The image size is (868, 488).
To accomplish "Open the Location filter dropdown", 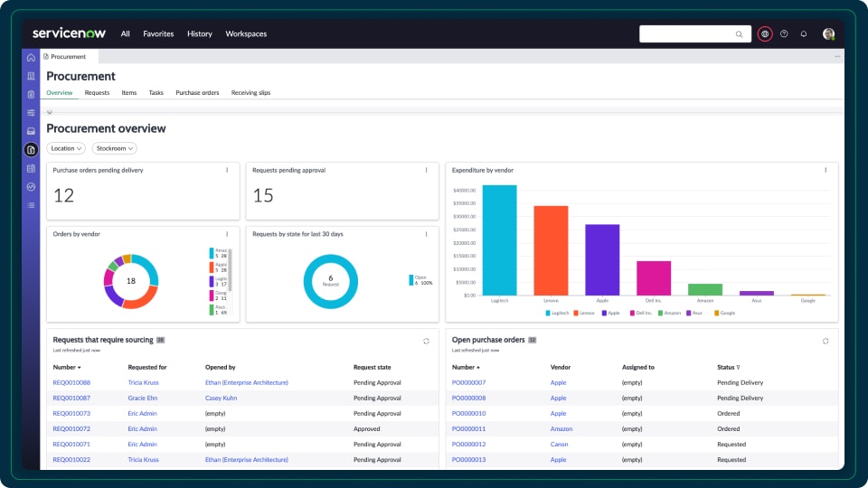I will [66, 148].
